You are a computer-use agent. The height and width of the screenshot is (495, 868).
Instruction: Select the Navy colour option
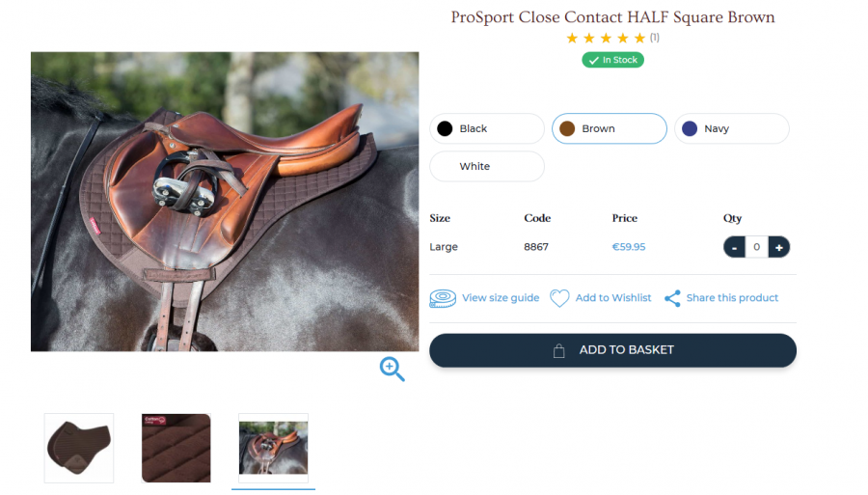coord(732,128)
